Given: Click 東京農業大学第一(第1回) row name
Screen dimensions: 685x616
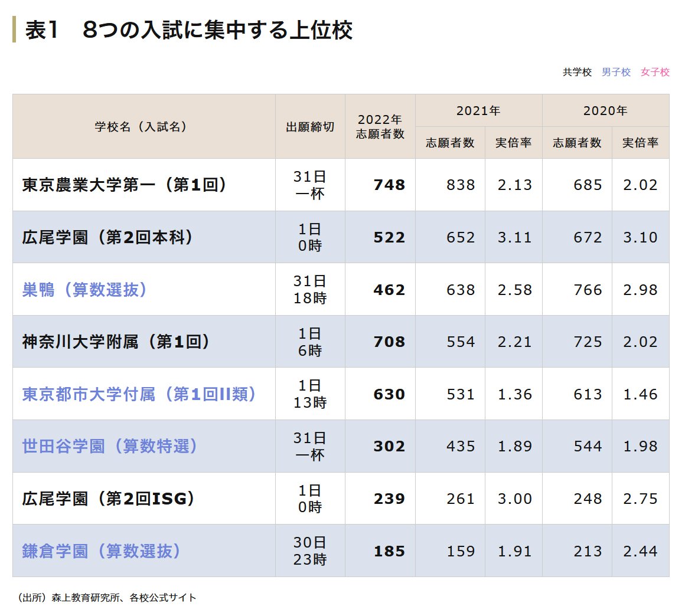Looking at the screenshot, I should point(125,185).
